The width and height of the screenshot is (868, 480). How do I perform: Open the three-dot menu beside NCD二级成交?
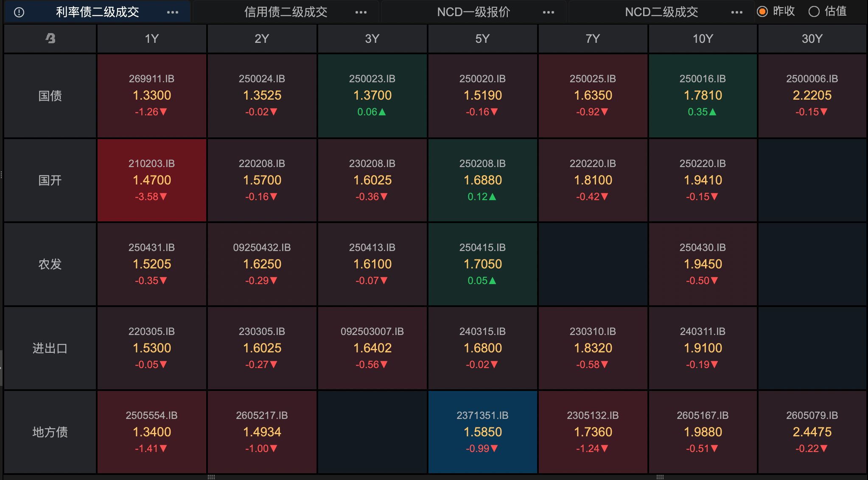click(x=737, y=12)
